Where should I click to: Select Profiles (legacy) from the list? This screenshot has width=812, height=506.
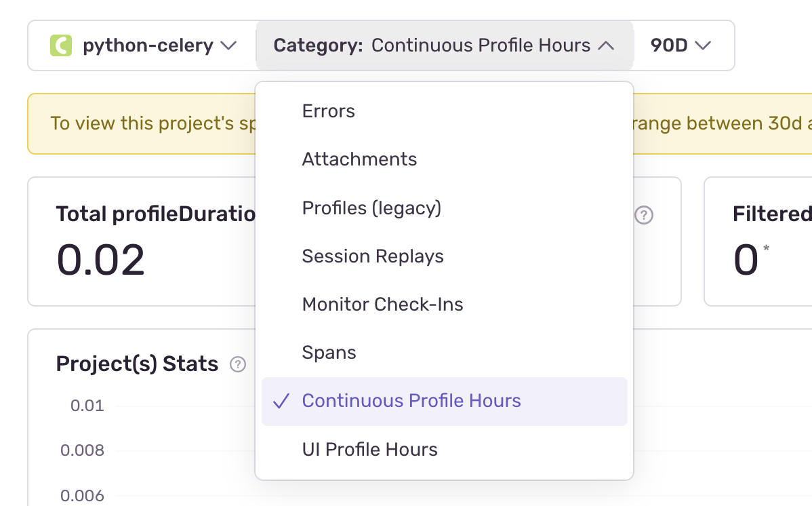tap(371, 208)
